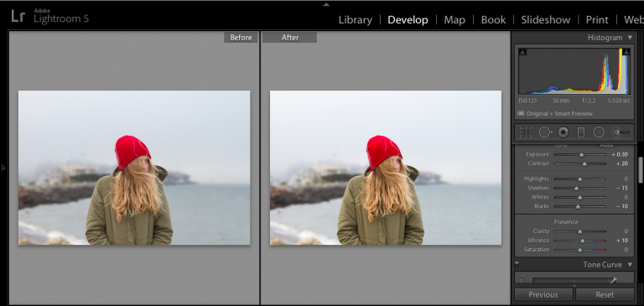Click the After label

pos(289,38)
